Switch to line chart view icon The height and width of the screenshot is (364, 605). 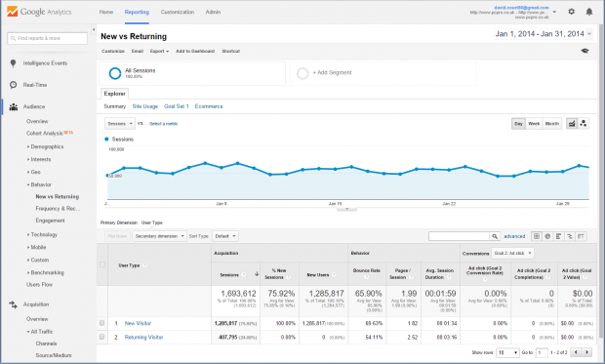(x=572, y=124)
